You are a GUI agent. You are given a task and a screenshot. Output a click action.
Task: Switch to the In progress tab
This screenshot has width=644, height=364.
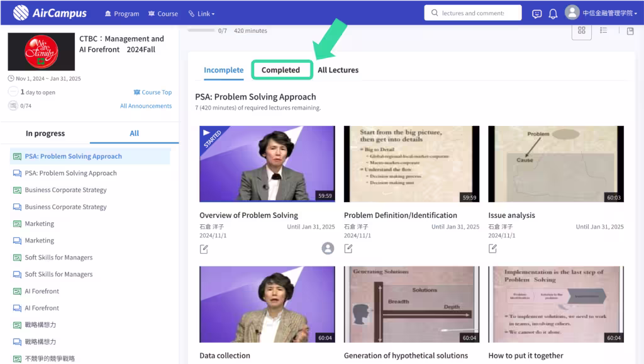[45, 134]
